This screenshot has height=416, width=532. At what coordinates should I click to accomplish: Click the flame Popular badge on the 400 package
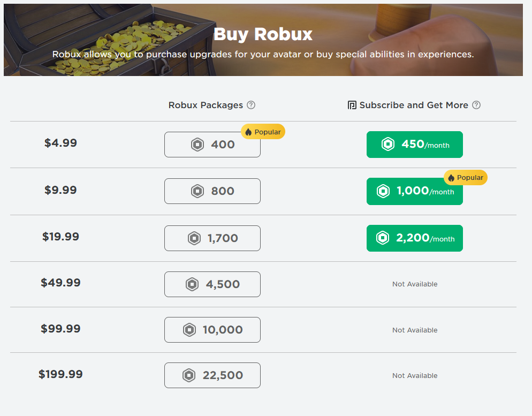pyautogui.click(x=263, y=132)
